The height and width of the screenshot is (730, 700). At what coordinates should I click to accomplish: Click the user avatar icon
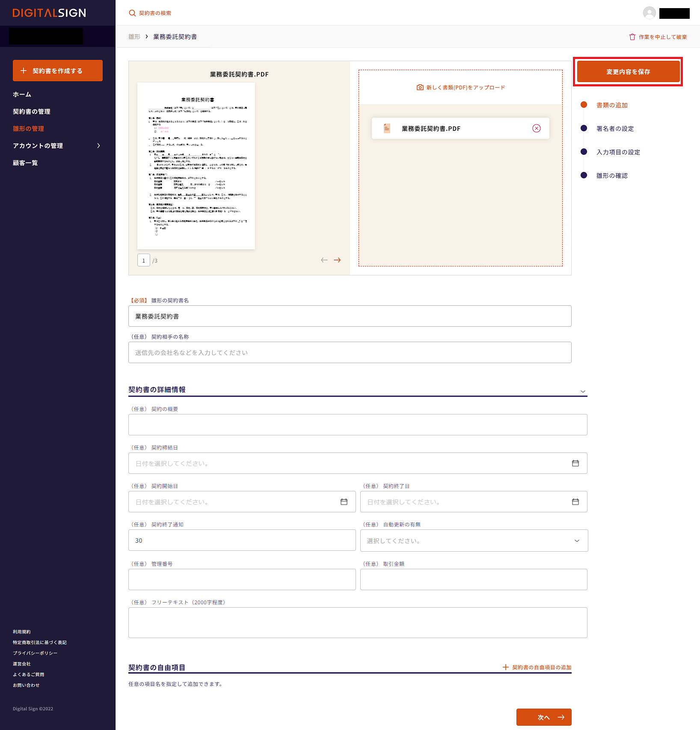[x=649, y=13]
